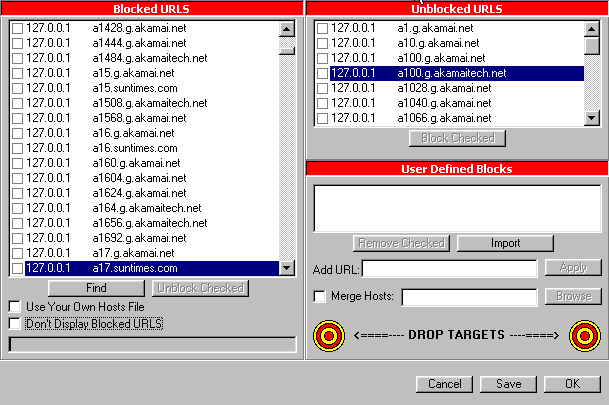Click Unblocked URLS list scroll down arrow

coord(592,118)
